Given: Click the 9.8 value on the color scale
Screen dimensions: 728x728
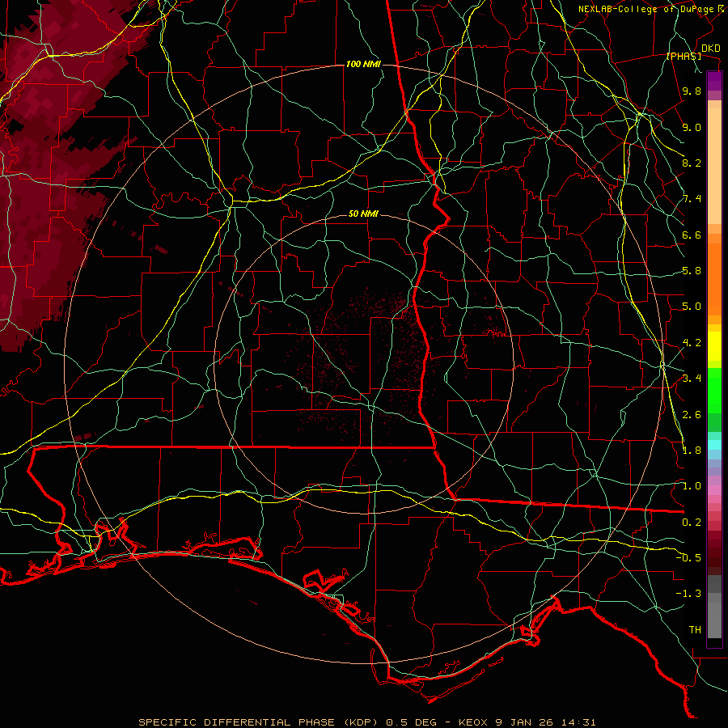Looking at the screenshot, I should coord(692,91).
